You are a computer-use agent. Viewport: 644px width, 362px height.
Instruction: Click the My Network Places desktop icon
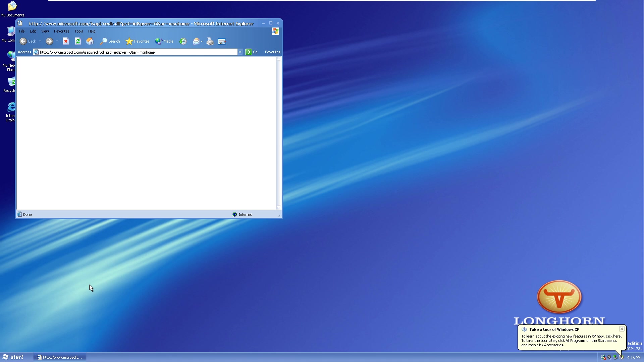(x=9, y=61)
